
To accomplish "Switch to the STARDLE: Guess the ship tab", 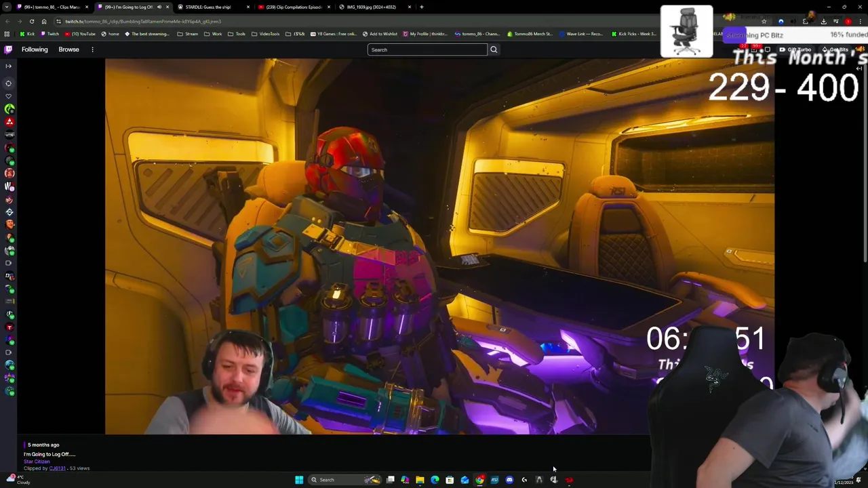I will [214, 7].
